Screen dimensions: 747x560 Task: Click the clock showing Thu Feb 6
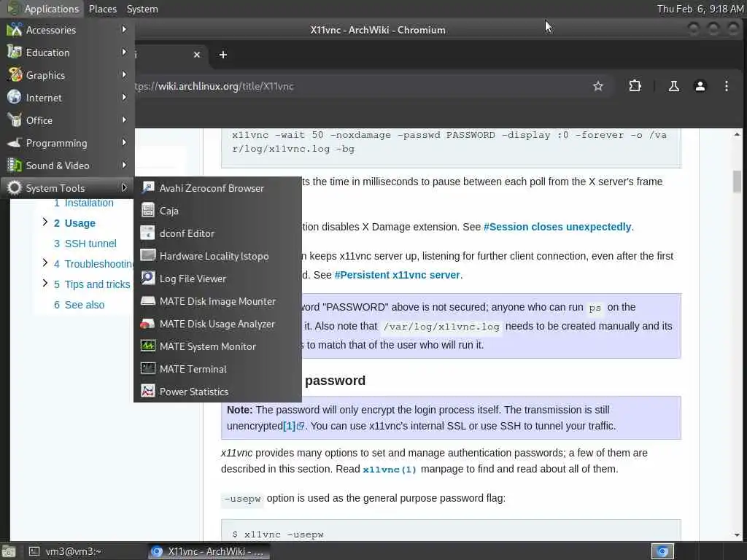(x=700, y=9)
